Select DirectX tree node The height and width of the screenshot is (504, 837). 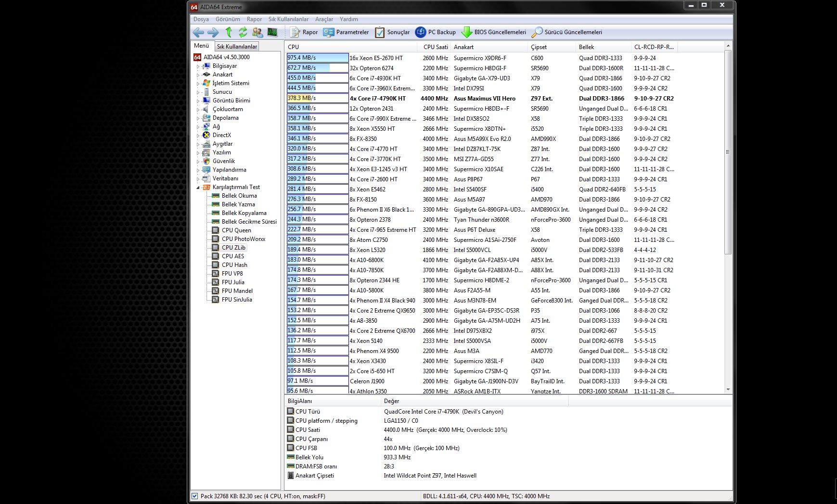pos(222,135)
